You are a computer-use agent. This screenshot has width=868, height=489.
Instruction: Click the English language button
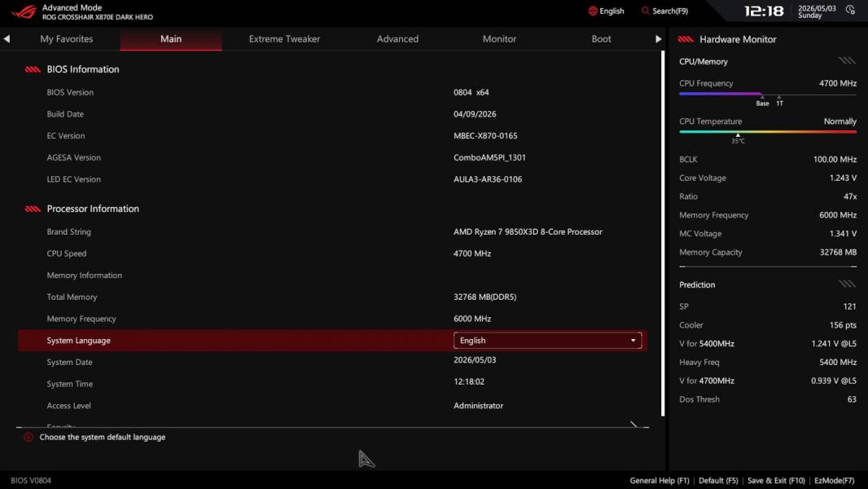click(x=606, y=11)
